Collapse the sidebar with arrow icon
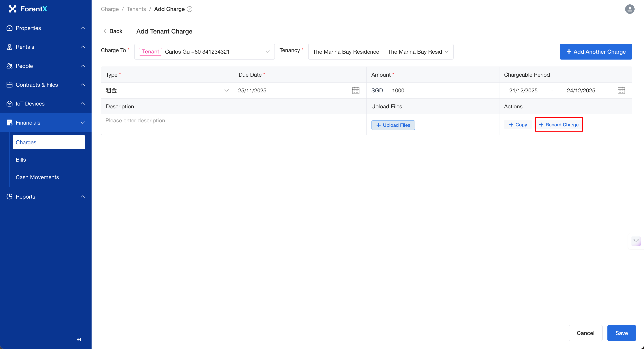644x349 pixels. (x=79, y=339)
